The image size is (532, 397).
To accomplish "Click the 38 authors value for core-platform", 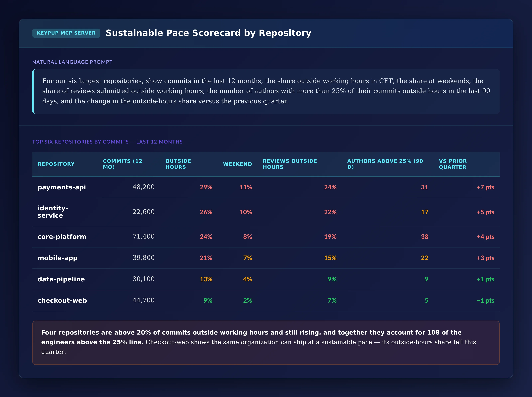I will point(424,237).
